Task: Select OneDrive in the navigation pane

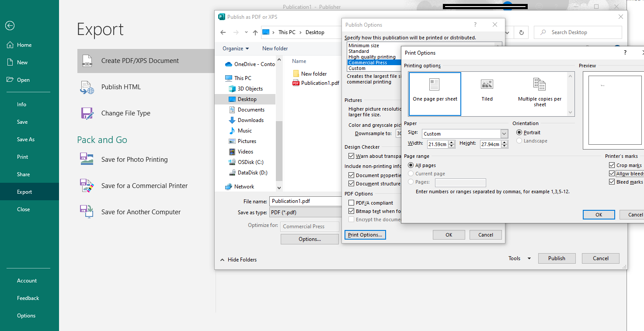Action: coord(250,64)
